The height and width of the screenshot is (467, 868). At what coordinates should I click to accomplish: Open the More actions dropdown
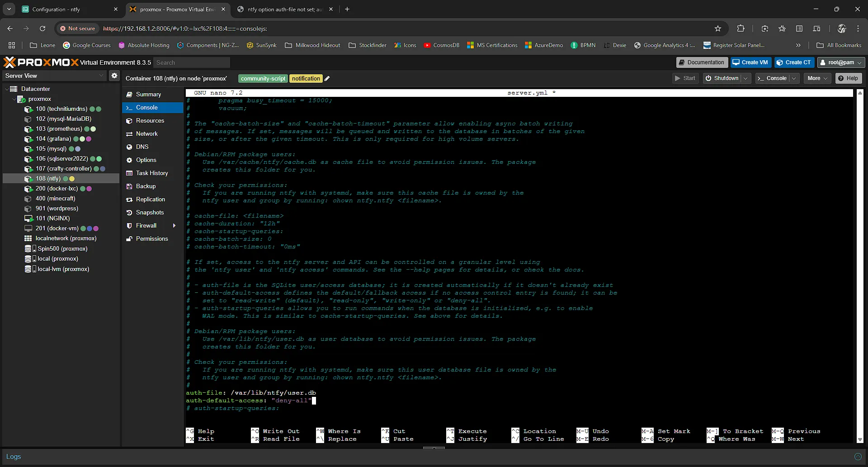coord(817,78)
